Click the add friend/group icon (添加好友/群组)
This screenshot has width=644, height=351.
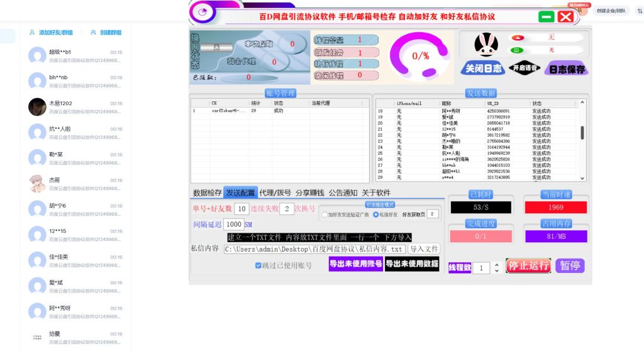pyautogui.click(x=32, y=33)
